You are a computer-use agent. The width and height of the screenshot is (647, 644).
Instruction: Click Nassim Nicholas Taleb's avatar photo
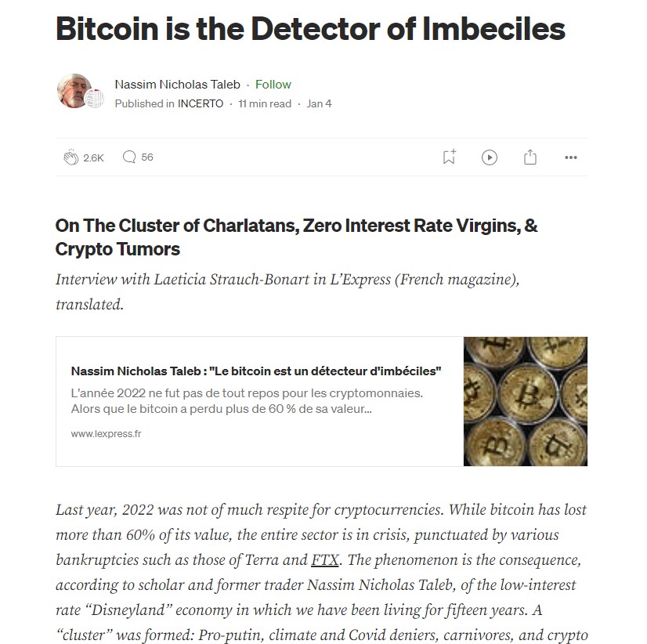coord(74,91)
